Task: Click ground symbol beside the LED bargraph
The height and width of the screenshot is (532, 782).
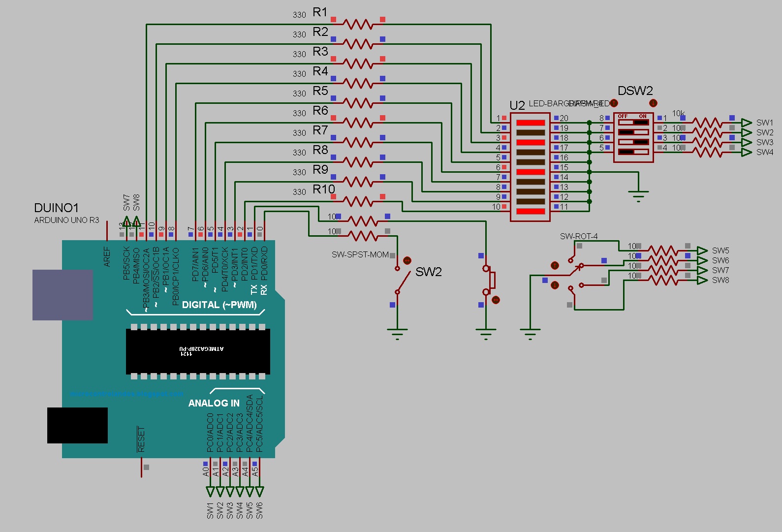Action: (638, 196)
